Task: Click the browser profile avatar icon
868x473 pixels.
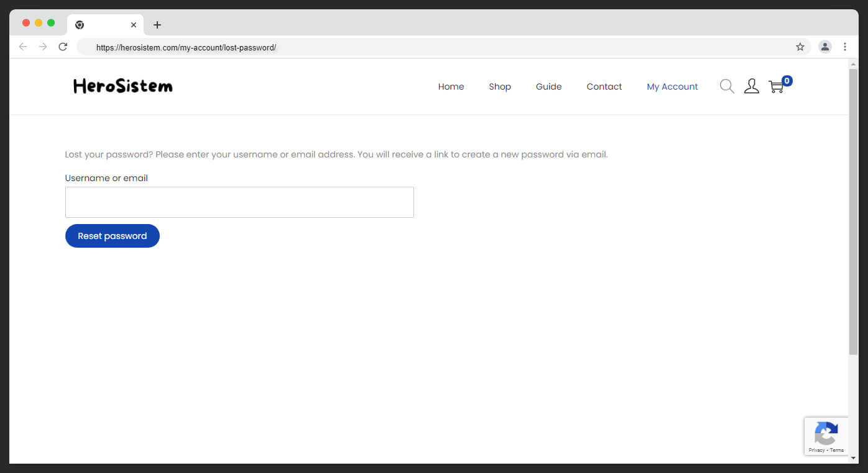Action: click(x=825, y=47)
